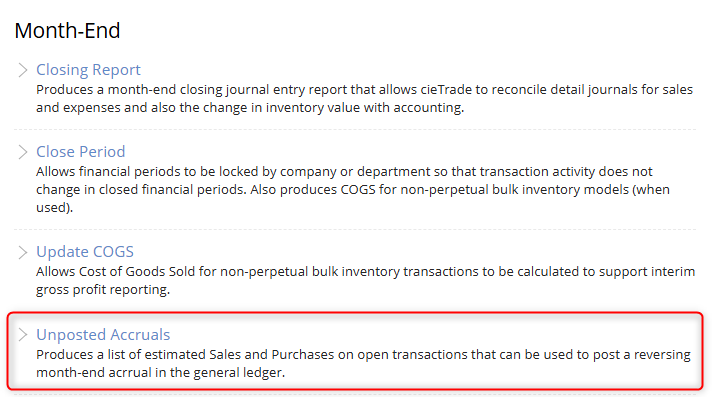Open the Closing Report link
712x397 pixels.
tap(89, 69)
